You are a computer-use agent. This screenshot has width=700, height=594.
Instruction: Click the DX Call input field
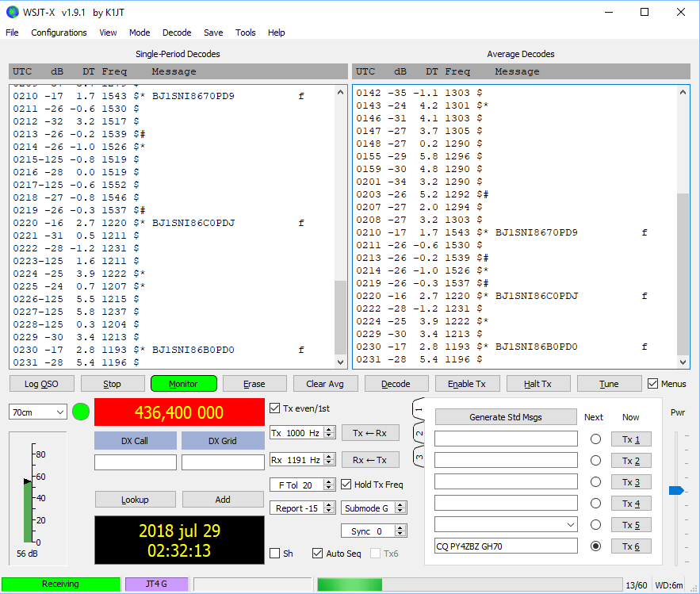point(136,462)
